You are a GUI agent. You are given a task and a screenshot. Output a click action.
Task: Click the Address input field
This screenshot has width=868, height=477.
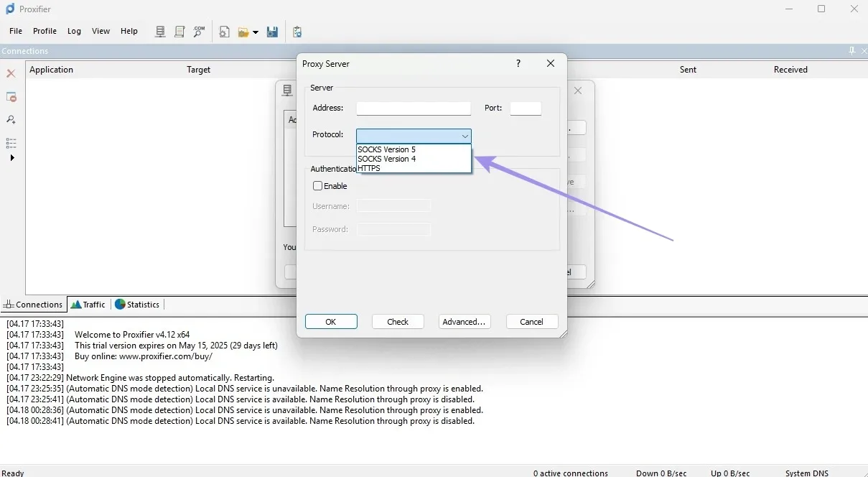pos(414,108)
